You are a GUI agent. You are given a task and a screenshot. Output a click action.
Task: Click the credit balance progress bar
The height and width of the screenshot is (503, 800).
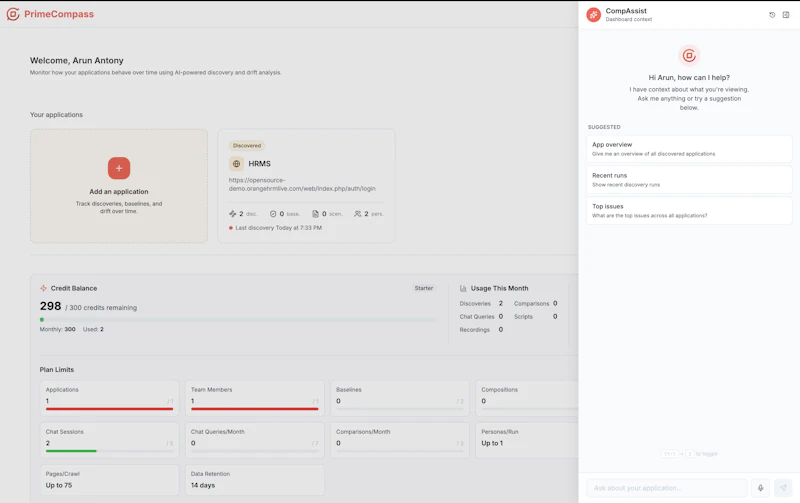click(238, 320)
